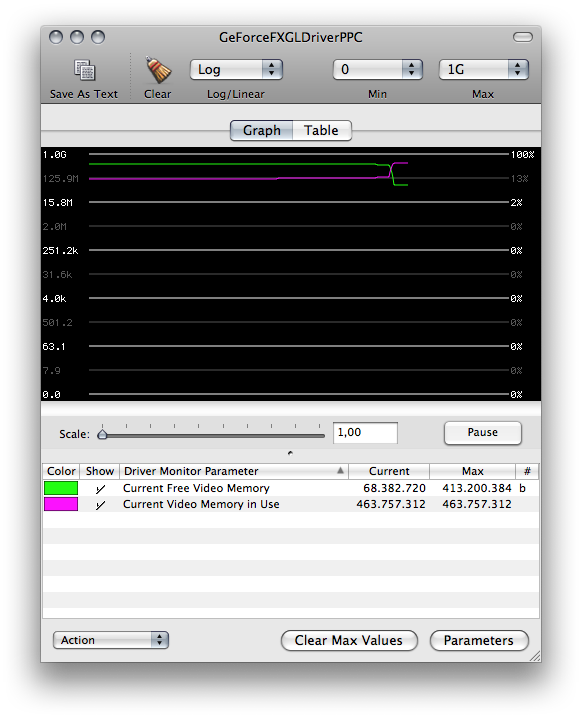Sort by the Driver Monitor Parameter column header
The width and height of the screenshot is (582, 718).
[x=234, y=471]
